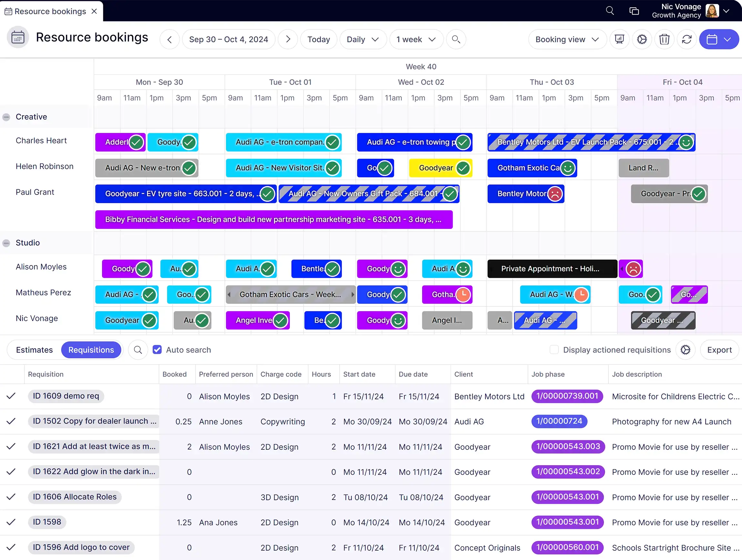Open the Sep 30 – Oct 4, 2024 date picker
This screenshot has height=560, width=742.
pyautogui.click(x=228, y=40)
